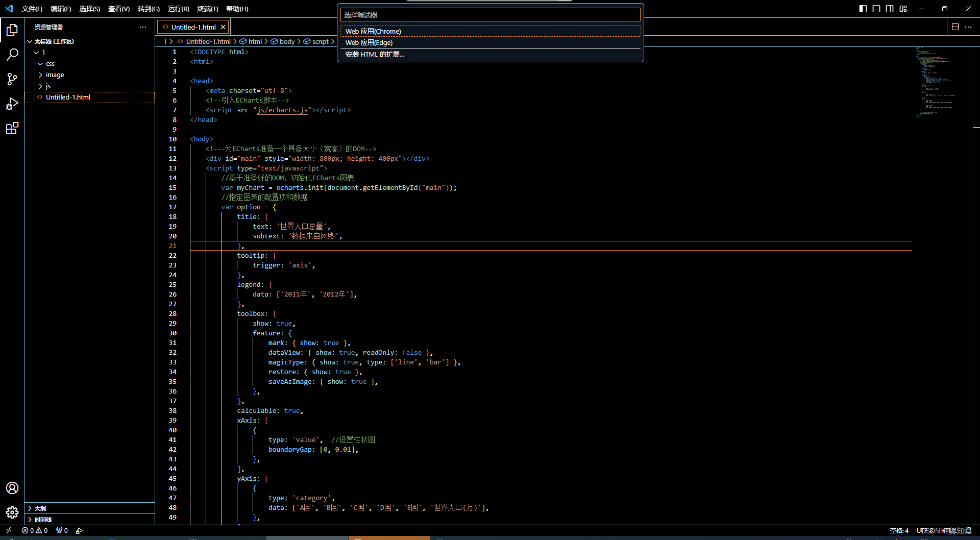The image size is (980, 540).
Task: Click the 空格: 4 indentation status
Action: tap(899, 531)
